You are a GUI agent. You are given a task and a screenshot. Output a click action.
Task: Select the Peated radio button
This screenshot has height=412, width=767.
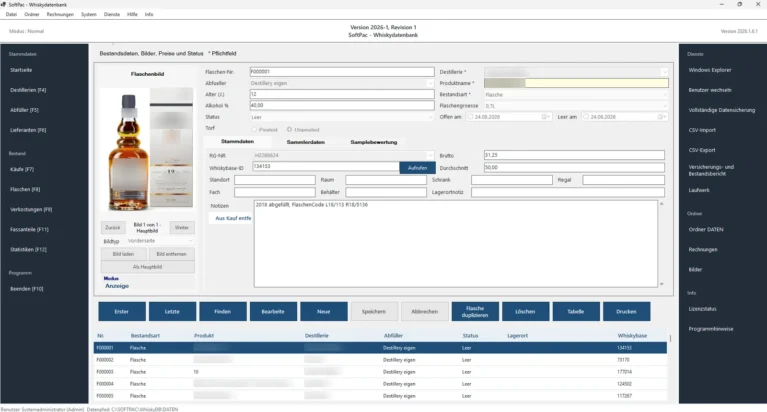254,130
